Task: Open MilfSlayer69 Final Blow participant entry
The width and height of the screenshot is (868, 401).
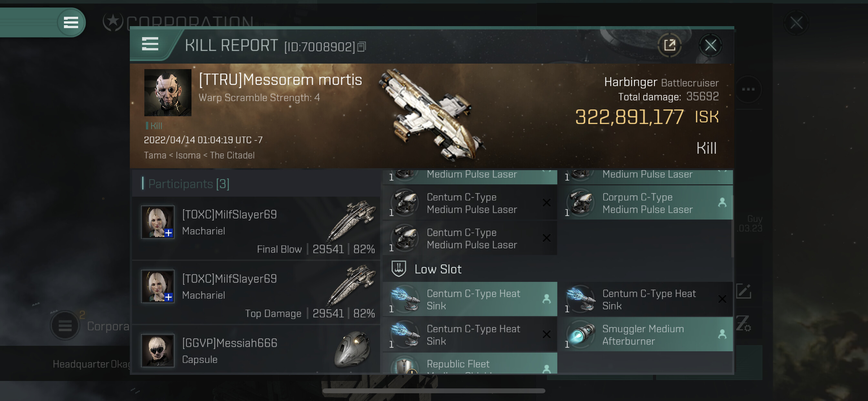Action: [256, 228]
